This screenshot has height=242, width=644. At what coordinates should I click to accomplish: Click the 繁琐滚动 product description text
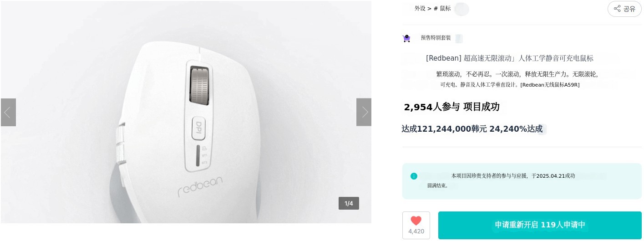[517, 74]
